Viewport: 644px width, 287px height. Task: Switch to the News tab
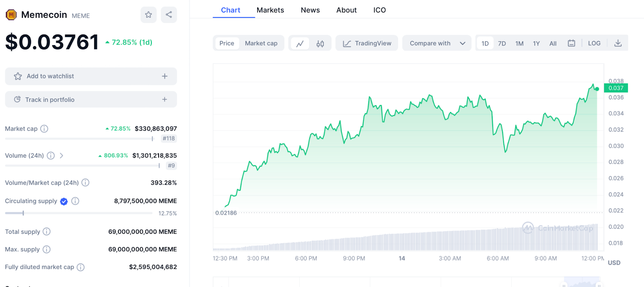point(310,10)
